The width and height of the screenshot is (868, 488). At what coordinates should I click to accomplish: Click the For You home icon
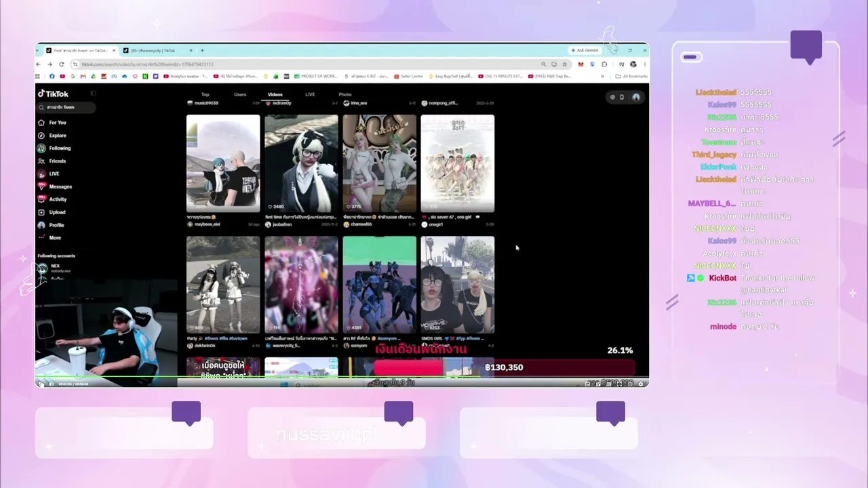click(x=41, y=123)
